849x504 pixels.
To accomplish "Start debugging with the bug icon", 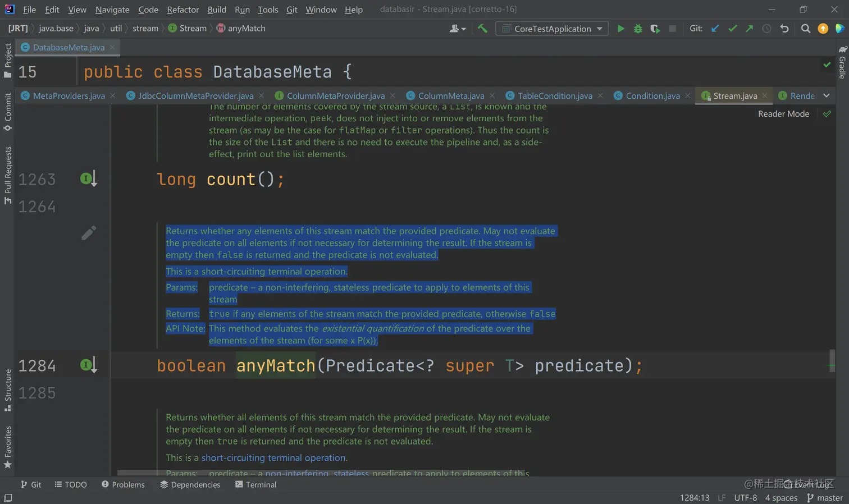I will tap(638, 29).
